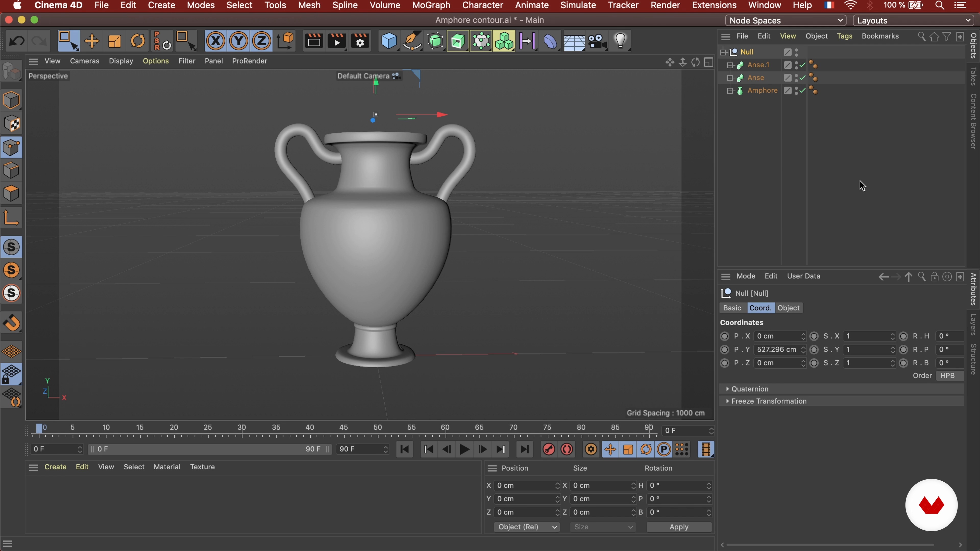Toggle Enable Snap magnet icon
This screenshot has height=551, width=980.
click(x=11, y=323)
